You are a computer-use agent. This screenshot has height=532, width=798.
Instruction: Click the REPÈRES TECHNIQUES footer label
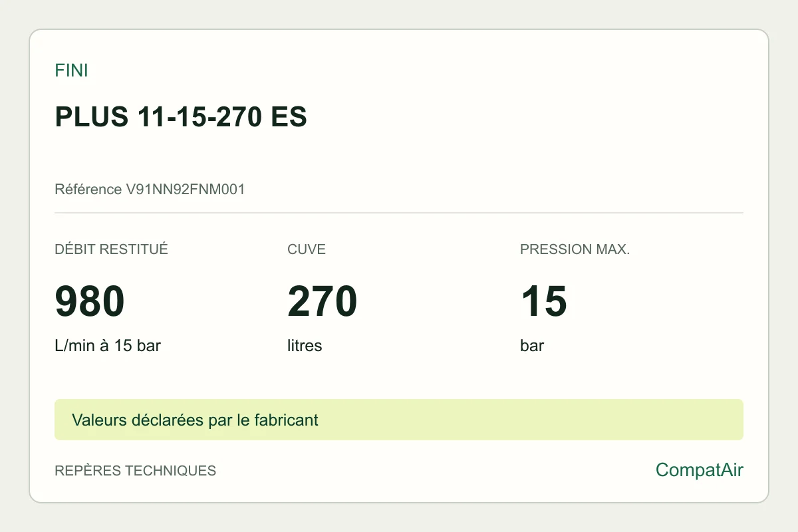click(135, 471)
